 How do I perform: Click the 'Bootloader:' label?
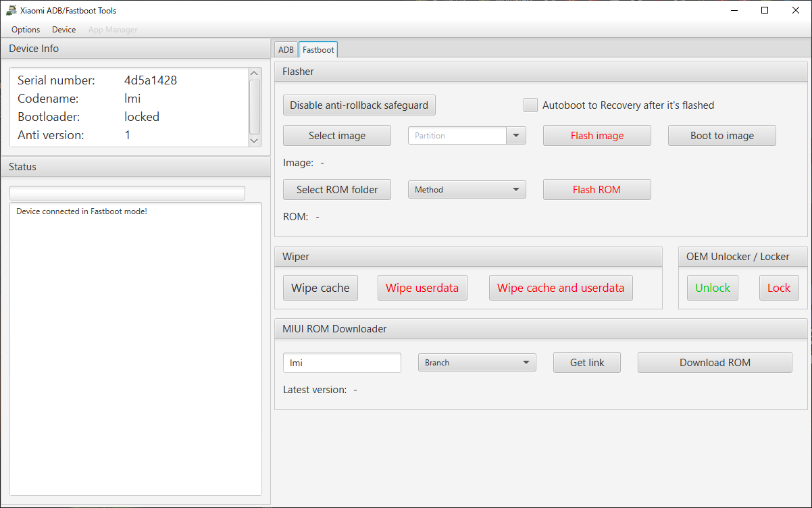tap(49, 117)
